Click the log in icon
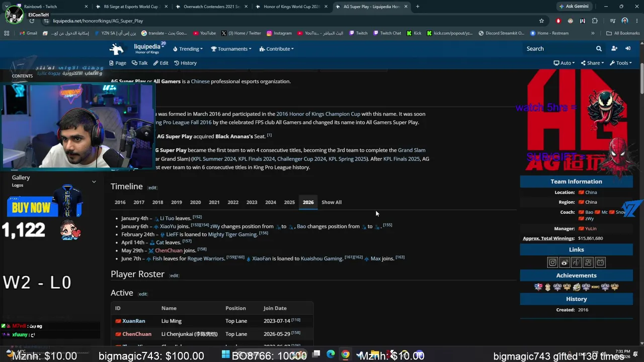This screenshot has width=644, height=362. (628, 49)
